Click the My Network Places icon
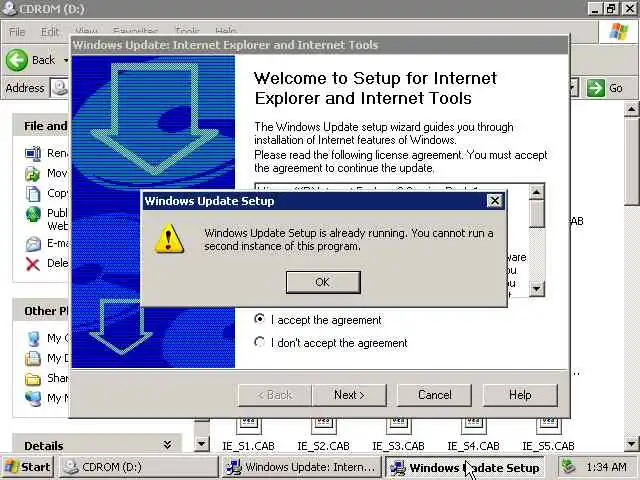 click(x=33, y=398)
